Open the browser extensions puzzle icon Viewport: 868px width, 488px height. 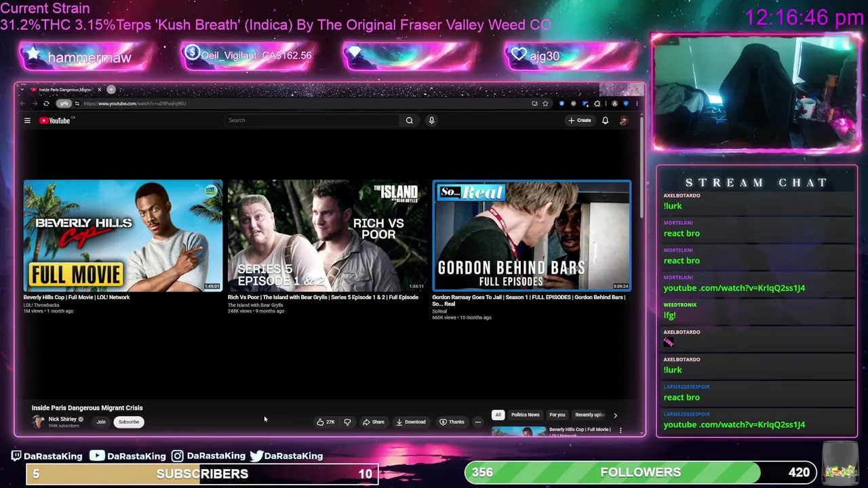pyautogui.click(x=597, y=104)
